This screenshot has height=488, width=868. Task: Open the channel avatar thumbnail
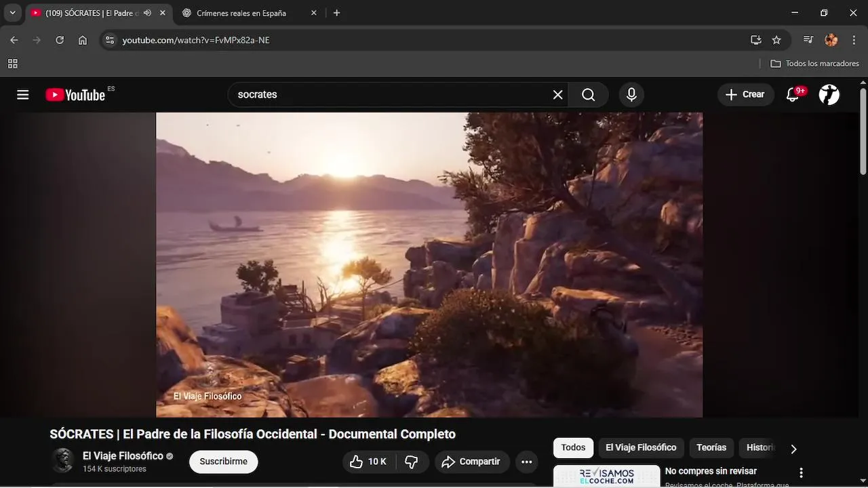63,461
